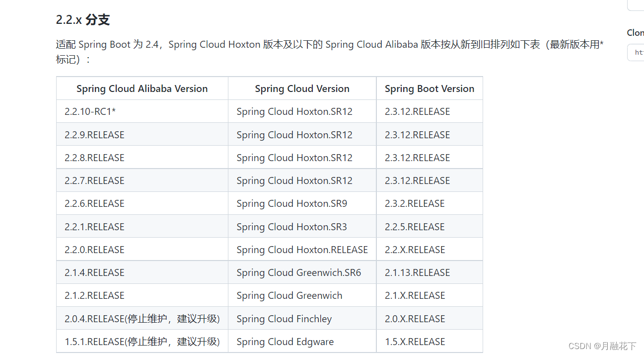The width and height of the screenshot is (644, 355).
Task: Click 2.3.12.RELEASE in the 2.2.9.RELEASE row
Action: (x=429, y=135)
